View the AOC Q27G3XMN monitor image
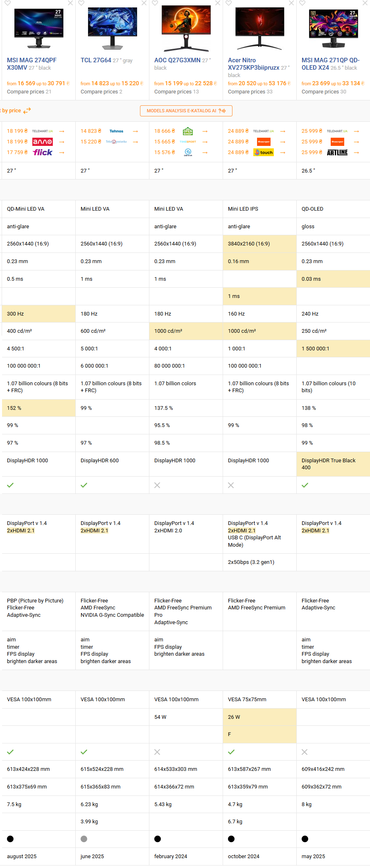This screenshot has width=370, height=868. coord(186,28)
